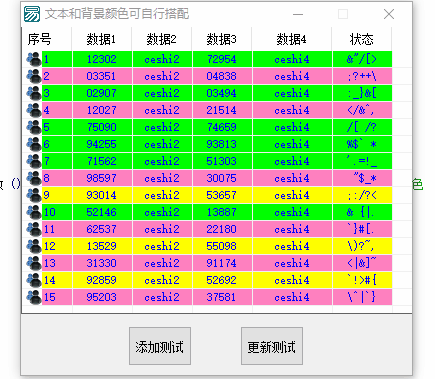
Task: Click the 数据4 column header
Action: click(291, 39)
